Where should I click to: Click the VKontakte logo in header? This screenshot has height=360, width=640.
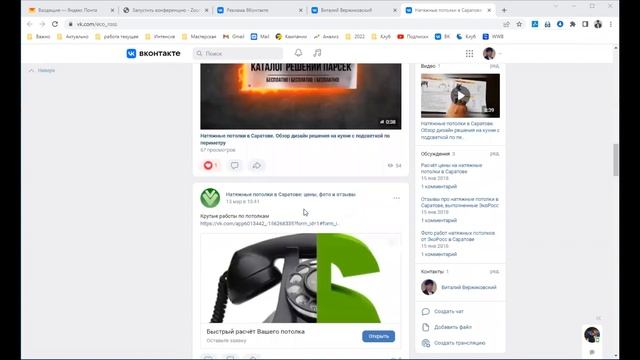(153, 53)
